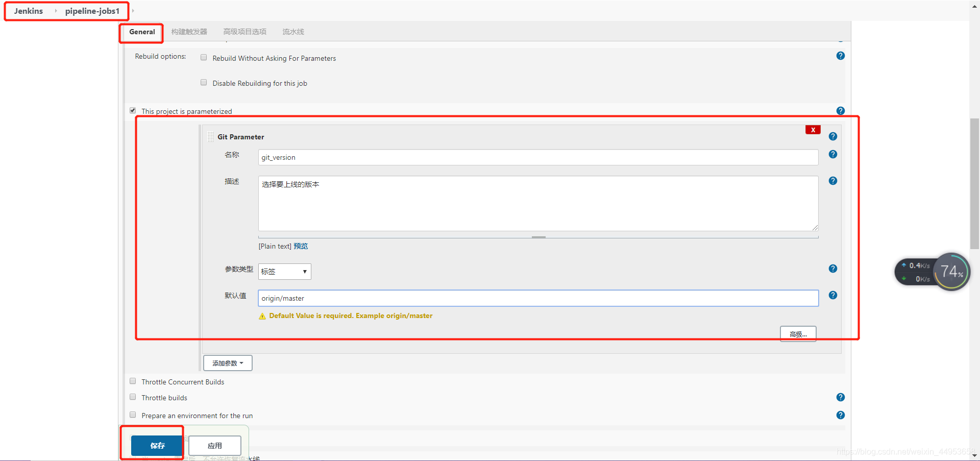The image size is (980, 461).
Task: Open help icon for Throttle builds
Action: click(x=840, y=397)
